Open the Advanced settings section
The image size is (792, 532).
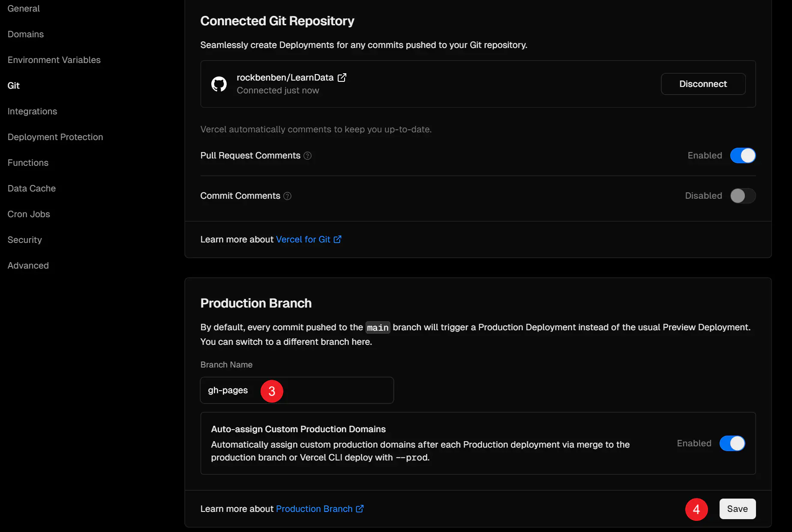tap(28, 266)
